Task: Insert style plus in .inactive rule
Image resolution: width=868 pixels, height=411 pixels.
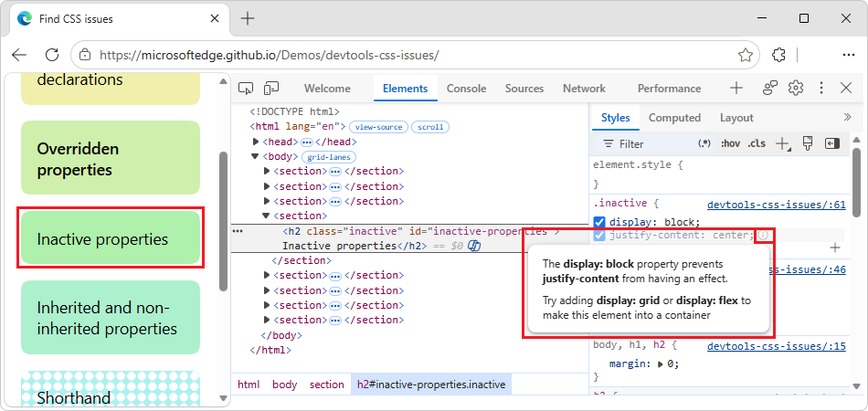Action: tap(835, 248)
